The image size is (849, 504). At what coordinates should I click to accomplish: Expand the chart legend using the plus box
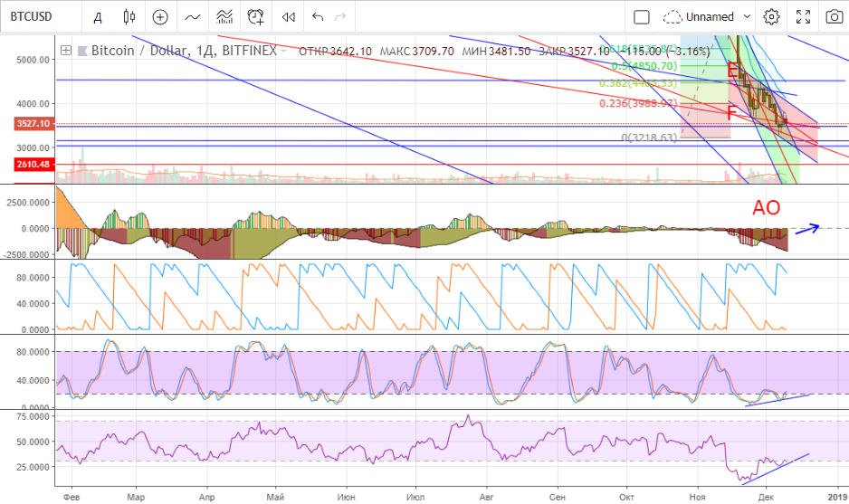66,51
